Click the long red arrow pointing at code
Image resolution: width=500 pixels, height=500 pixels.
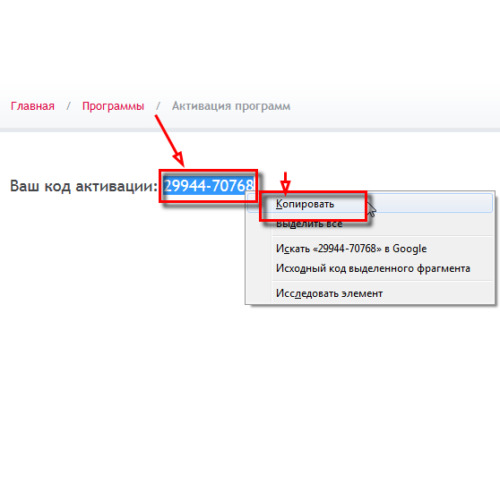point(169,140)
